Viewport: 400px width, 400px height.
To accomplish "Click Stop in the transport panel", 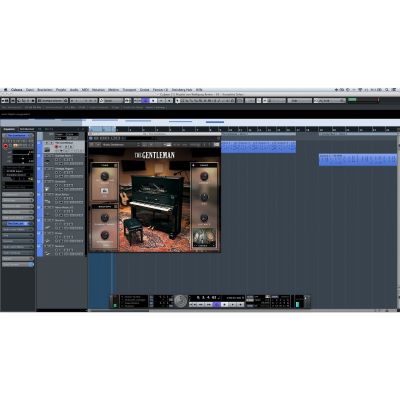I will pyautogui.click(x=225, y=304).
